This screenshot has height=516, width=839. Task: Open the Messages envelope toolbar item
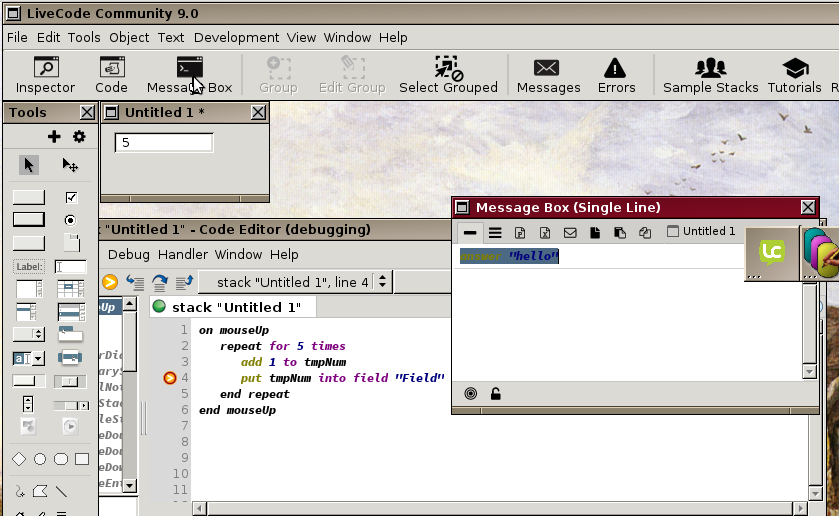[547, 76]
